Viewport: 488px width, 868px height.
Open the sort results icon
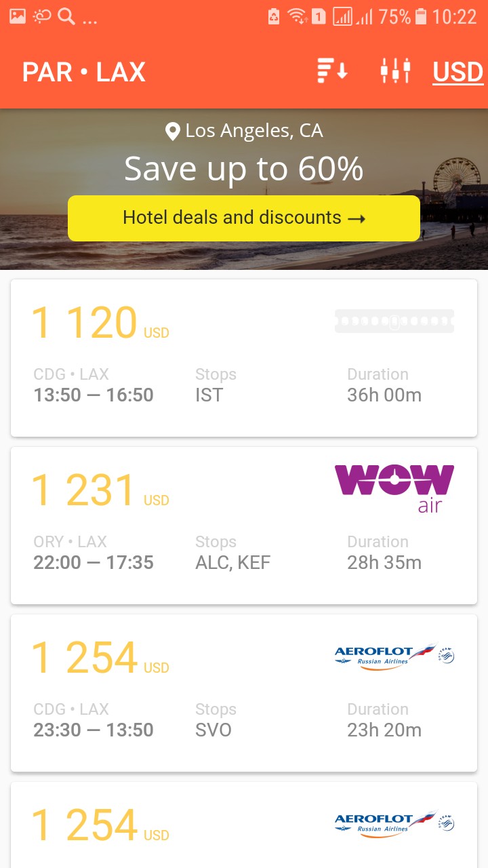coord(332,71)
